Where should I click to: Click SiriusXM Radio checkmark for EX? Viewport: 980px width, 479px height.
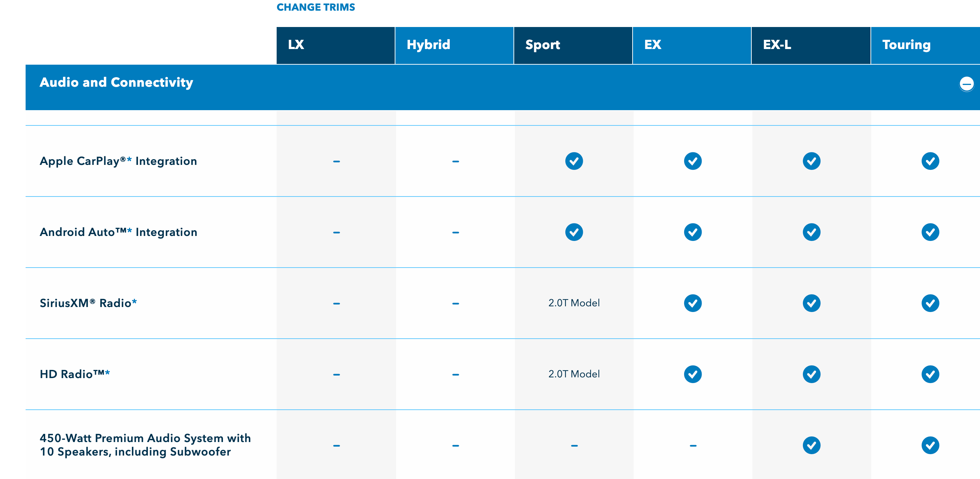pos(693,303)
